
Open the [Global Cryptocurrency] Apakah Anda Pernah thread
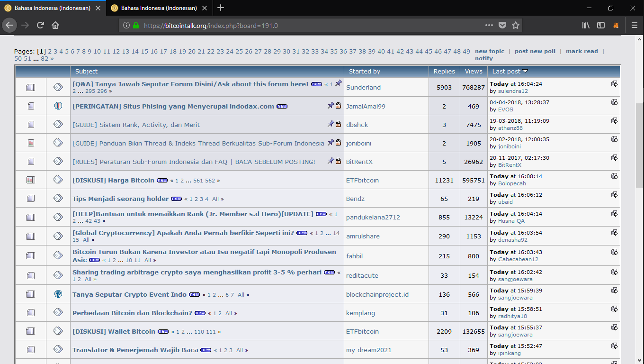pos(183,233)
